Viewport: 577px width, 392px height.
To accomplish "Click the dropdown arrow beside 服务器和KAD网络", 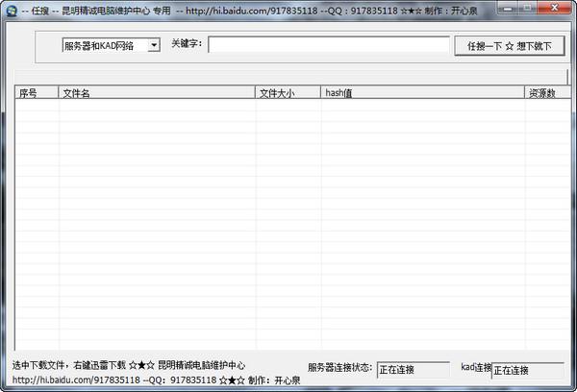I will pyautogui.click(x=154, y=45).
